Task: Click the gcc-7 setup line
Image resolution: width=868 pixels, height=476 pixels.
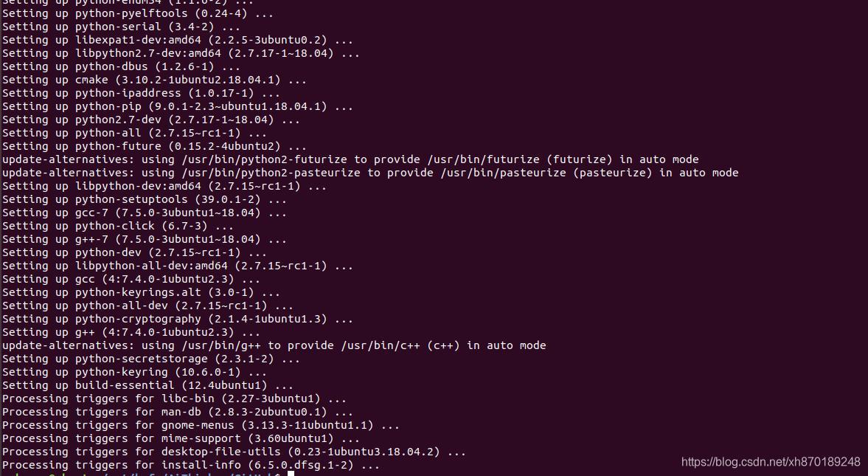Action: (145, 213)
